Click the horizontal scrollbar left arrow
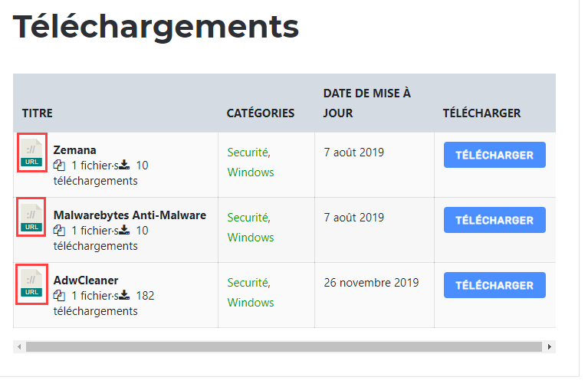 coord(20,347)
